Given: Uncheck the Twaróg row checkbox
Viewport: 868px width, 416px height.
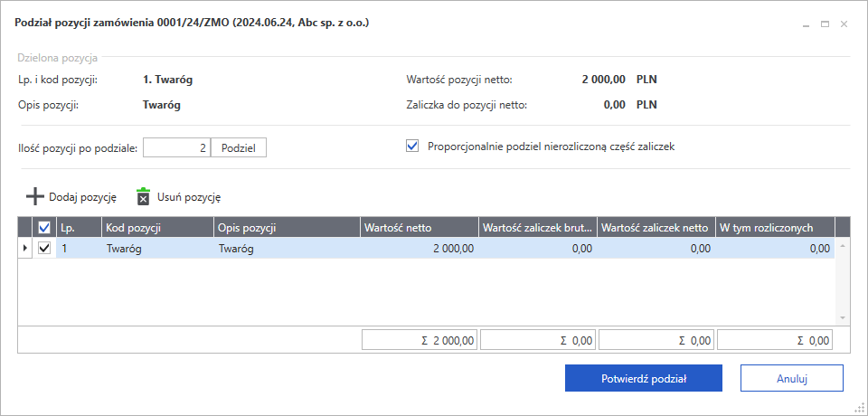Looking at the screenshot, I should (44, 248).
